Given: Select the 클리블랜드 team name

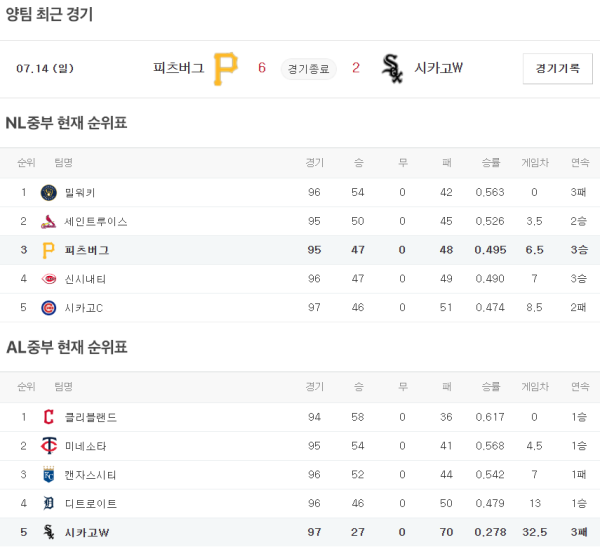Looking at the screenshot, I should [x=91, y=417].
